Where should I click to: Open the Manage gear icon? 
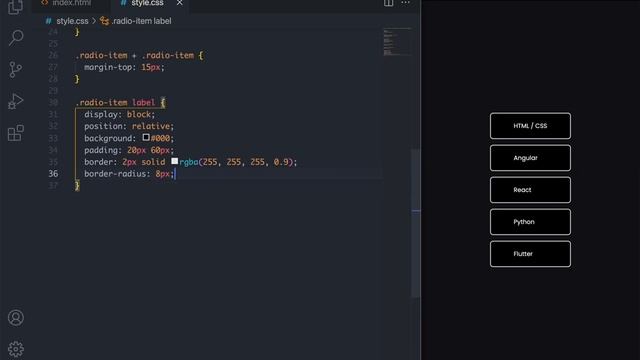[16, 349]
